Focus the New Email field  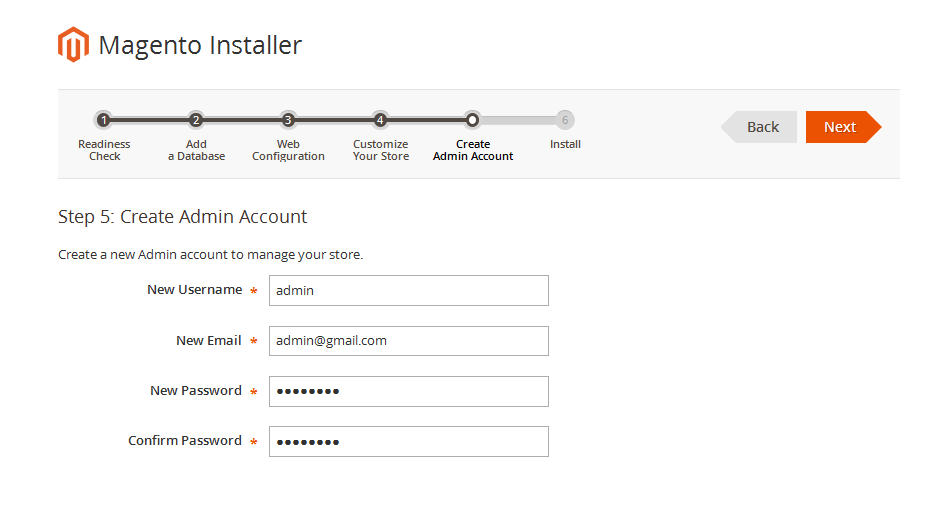pos(408,341)
